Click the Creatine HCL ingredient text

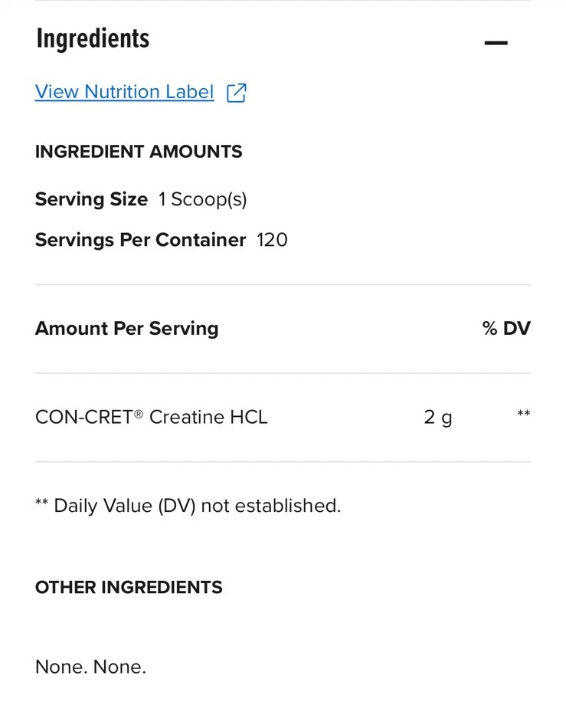tap(208, 418)
